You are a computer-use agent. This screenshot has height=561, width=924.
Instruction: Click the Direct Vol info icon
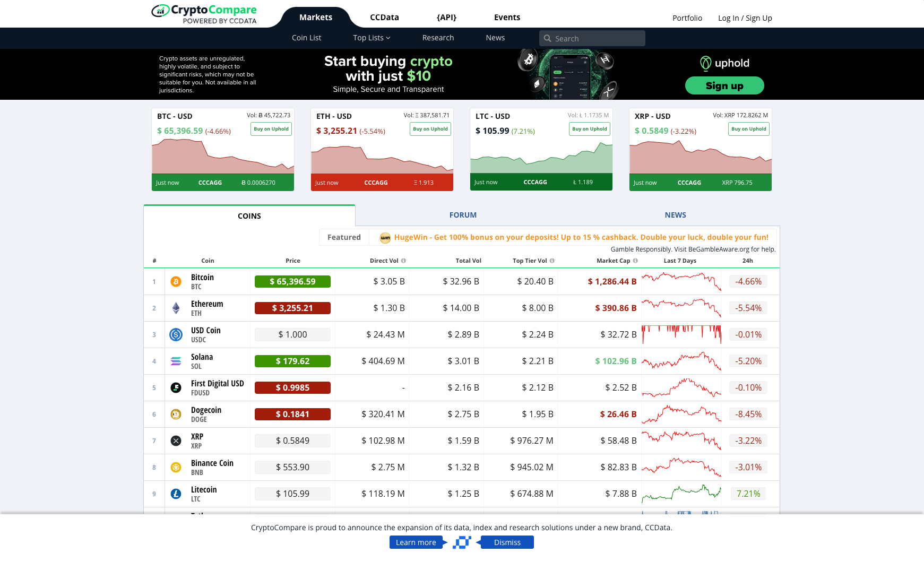[403, 261]
